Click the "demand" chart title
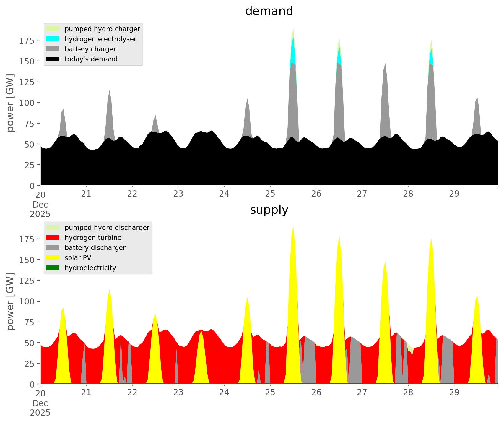Image resolution: width=504 pixels, height=423 pixels. point(269,11)
